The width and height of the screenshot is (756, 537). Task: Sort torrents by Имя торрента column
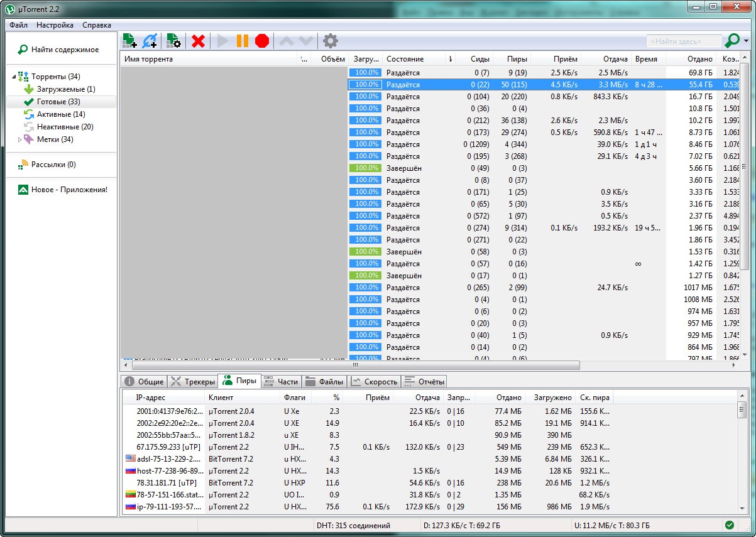[x=207, y=59]
